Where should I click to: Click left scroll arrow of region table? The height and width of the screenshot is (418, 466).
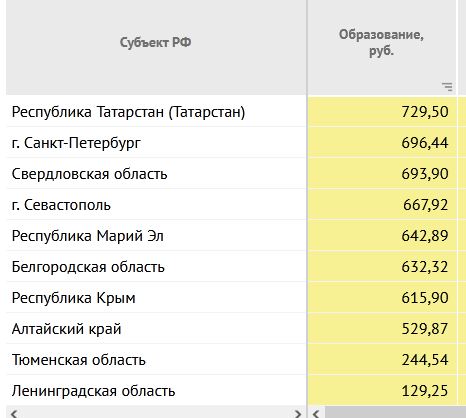pos(14,414)
